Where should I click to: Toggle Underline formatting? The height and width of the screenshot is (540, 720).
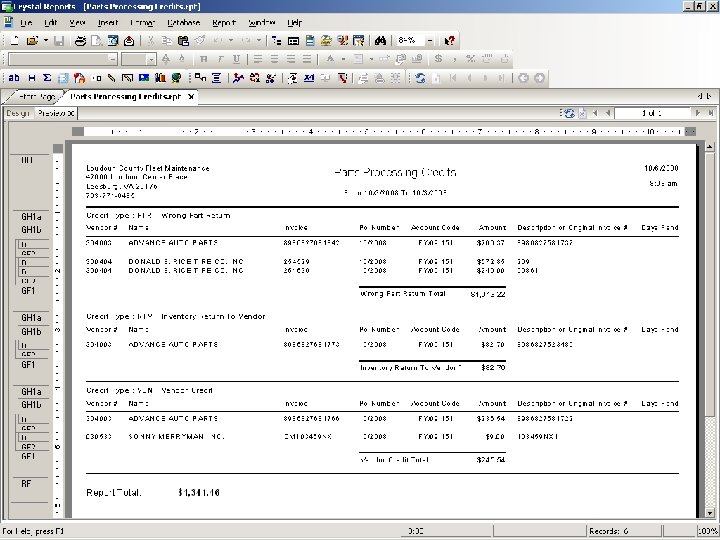click(236, 59)
